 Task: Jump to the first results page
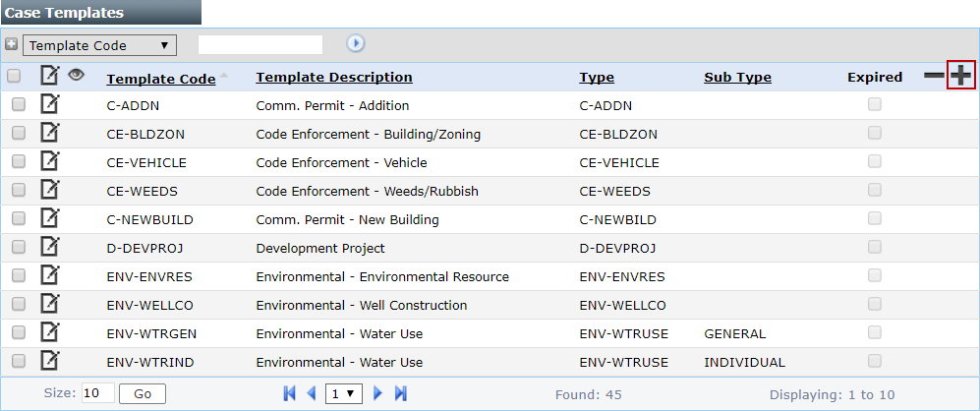pos(289,393)
